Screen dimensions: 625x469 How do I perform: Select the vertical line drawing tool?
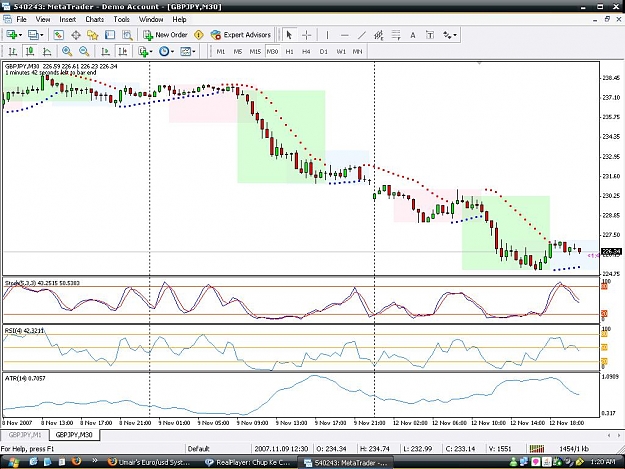pyautogui.click(x=327, y=35)
